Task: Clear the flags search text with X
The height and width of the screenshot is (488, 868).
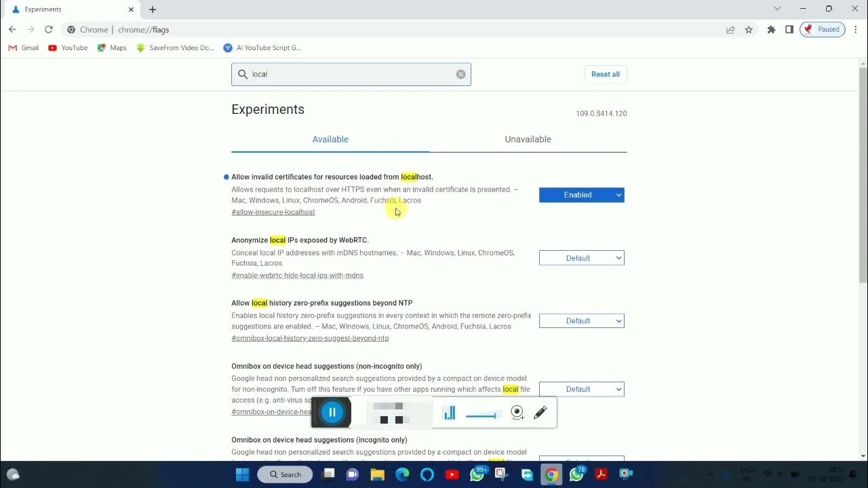Action: click(461, 75)
